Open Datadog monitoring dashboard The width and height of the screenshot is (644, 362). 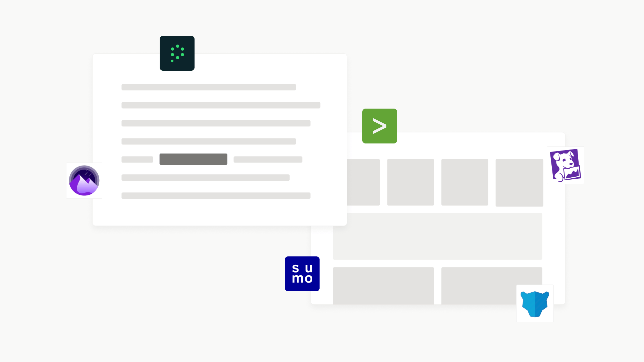point(565,165)
